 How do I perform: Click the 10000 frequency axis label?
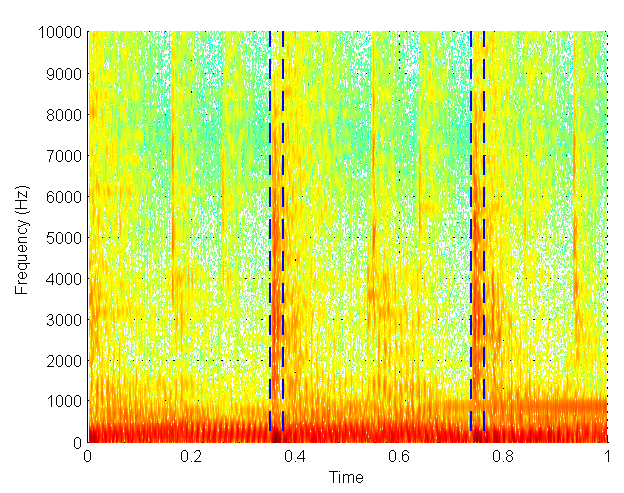click(60, 32)
